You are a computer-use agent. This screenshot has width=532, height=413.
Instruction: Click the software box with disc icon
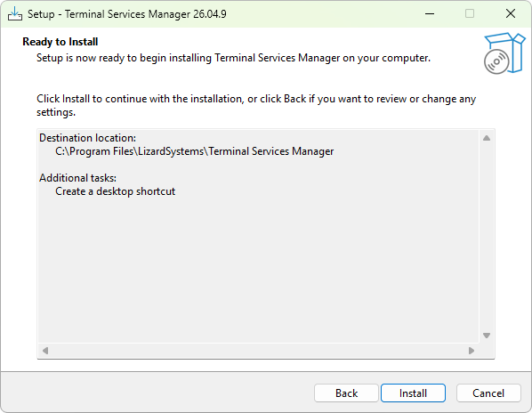[x=504, y=53]
